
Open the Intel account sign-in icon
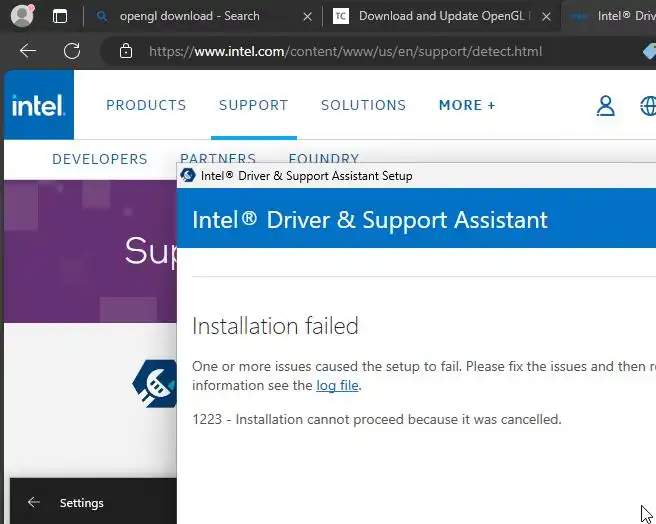tap(605, 105)
